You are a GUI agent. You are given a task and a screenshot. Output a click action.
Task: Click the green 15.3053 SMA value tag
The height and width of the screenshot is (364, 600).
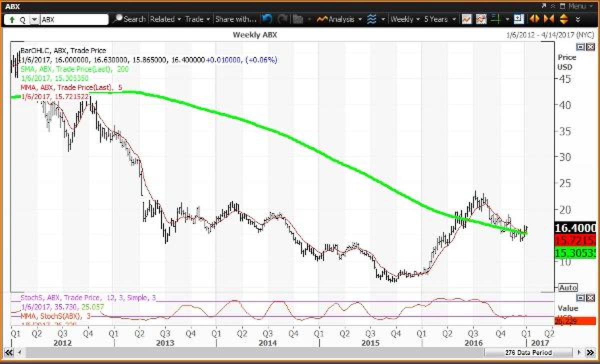click(x=575, y=252)
